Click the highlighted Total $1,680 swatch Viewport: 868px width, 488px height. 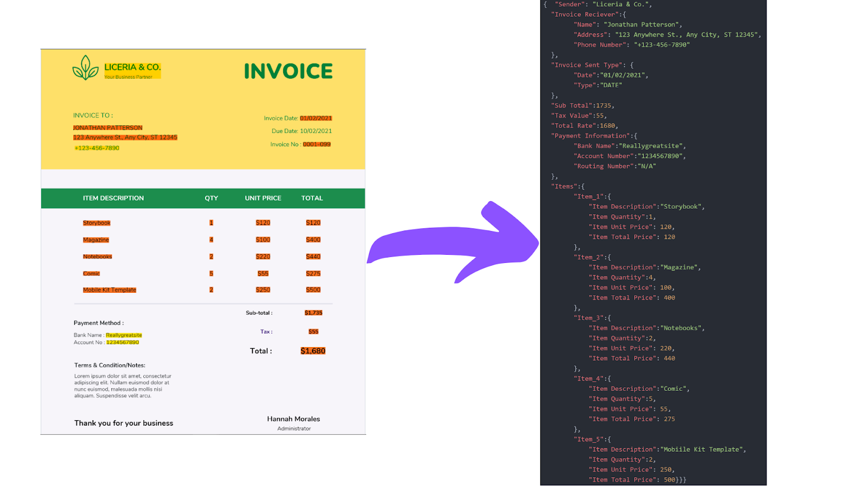click(x=312, y=351)
